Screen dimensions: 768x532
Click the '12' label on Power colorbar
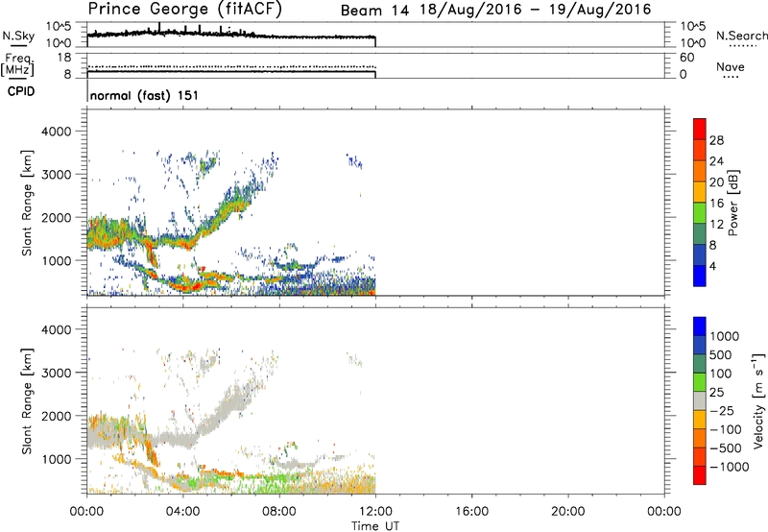coord(716,225)
